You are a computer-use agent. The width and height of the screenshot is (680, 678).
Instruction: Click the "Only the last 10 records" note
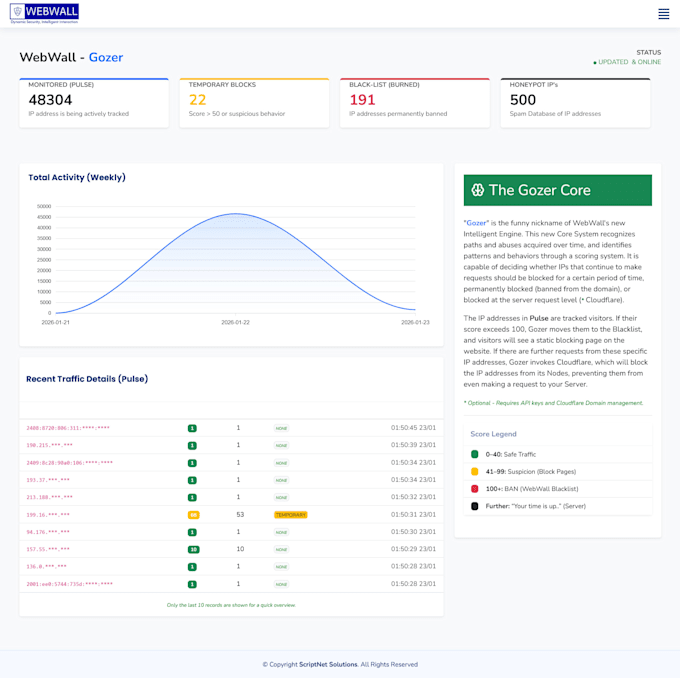pyautogui.click(x=231, y=605)
